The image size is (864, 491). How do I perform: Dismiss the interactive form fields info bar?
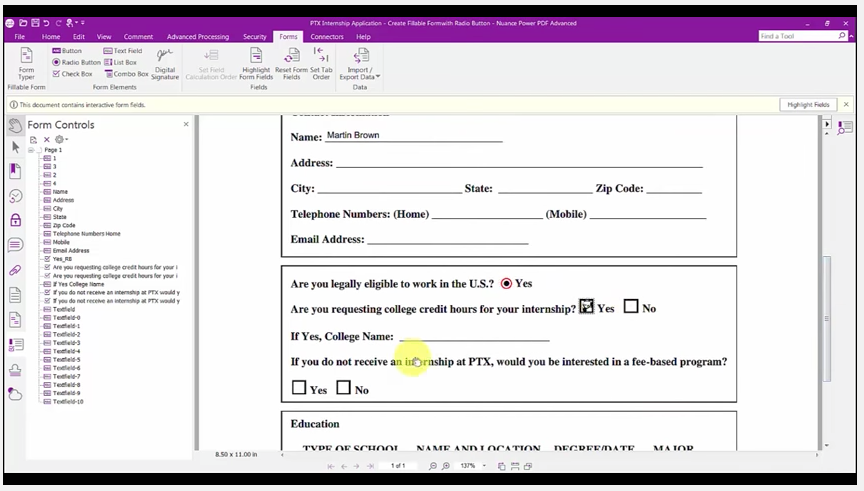[846, 104]
